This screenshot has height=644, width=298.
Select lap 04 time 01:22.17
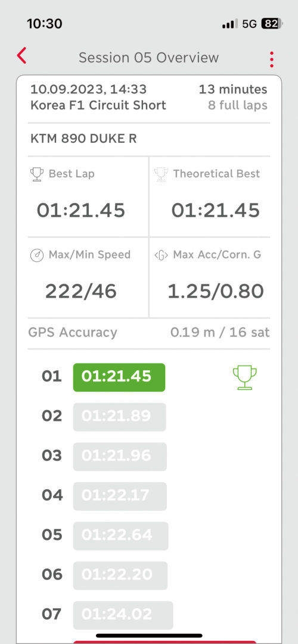(120, 496)
